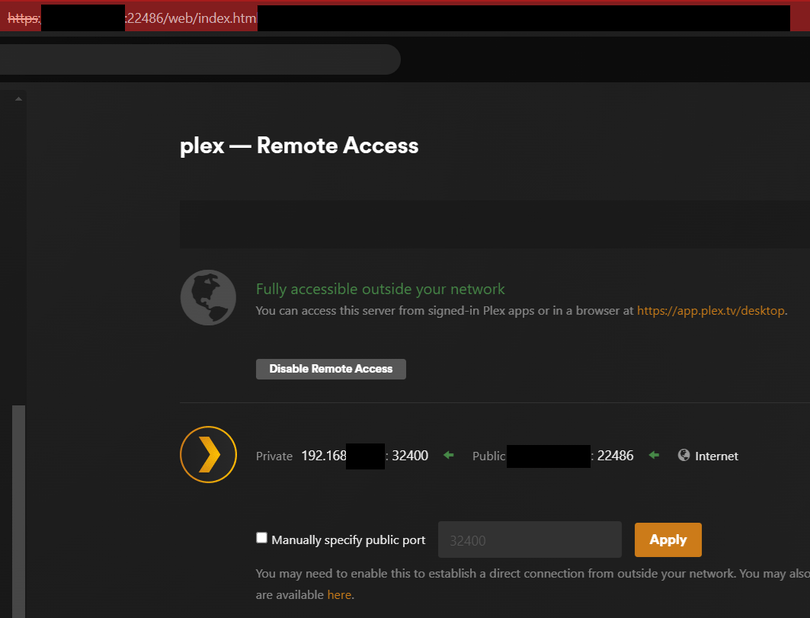The image size is (810, 618).
Task: Open the 'here' link
Action: 339,595
